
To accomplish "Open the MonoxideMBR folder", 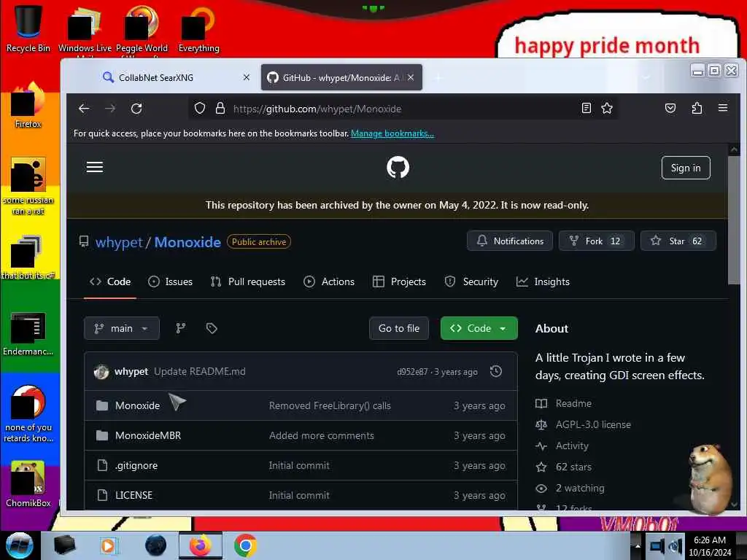I will (x=148, y=436).
